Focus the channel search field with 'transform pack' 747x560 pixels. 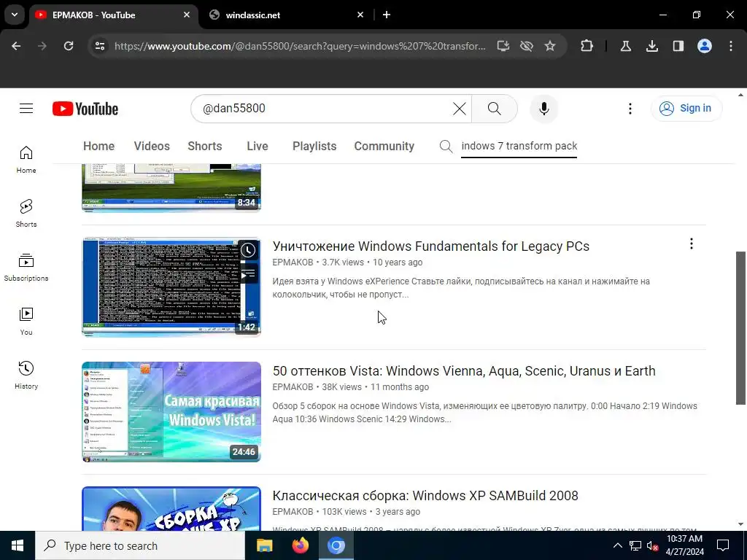[x=519, y=146]
